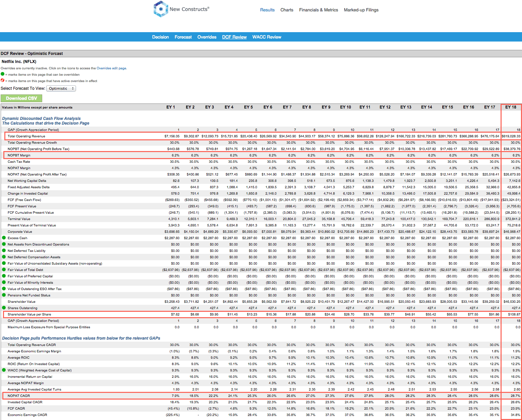The width and height of the screenshot is (522, 420).
Task: Click the New Constructs logo
Action: pyautogui.click(x=181, y=9)
